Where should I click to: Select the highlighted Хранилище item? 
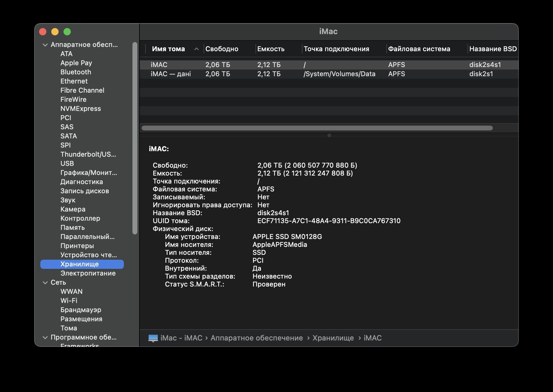(x=82, y=264)
